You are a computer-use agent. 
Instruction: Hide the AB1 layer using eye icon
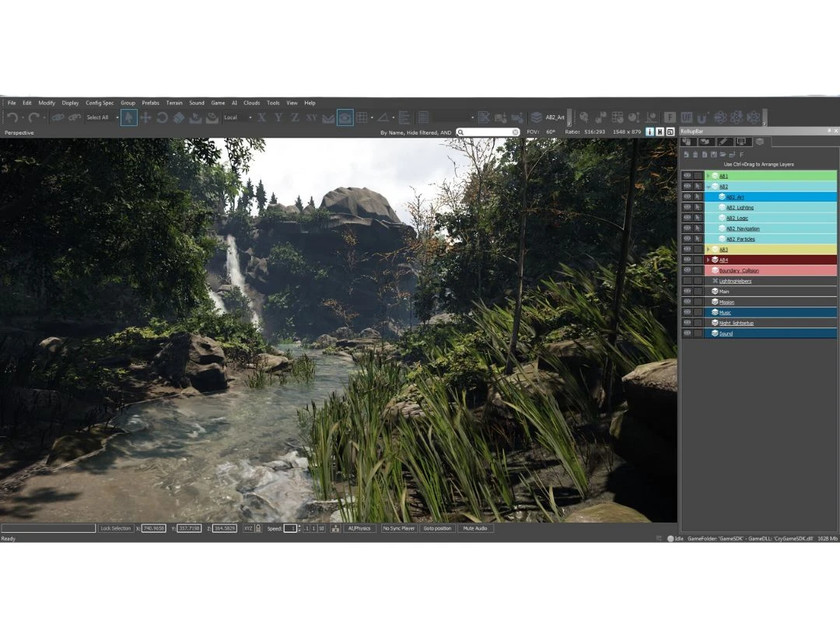tap(687, 176)
